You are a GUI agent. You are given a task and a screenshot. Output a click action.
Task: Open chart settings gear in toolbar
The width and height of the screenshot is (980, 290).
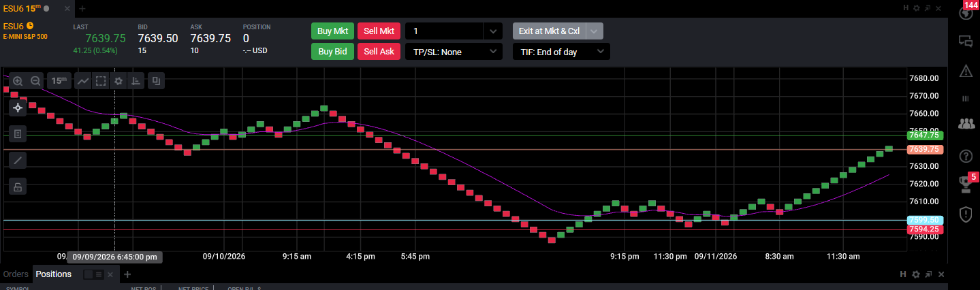pos(118,81)
